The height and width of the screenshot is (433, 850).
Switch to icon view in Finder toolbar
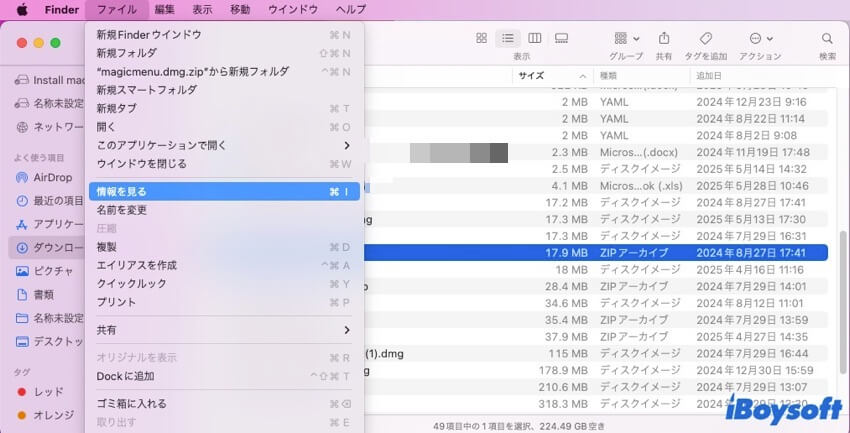[x=481, y=38]
